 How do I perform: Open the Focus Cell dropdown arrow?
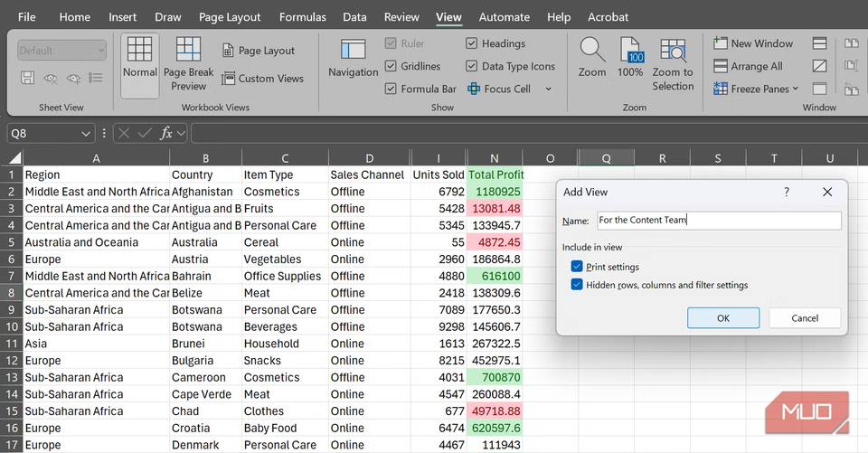point(548,89)
